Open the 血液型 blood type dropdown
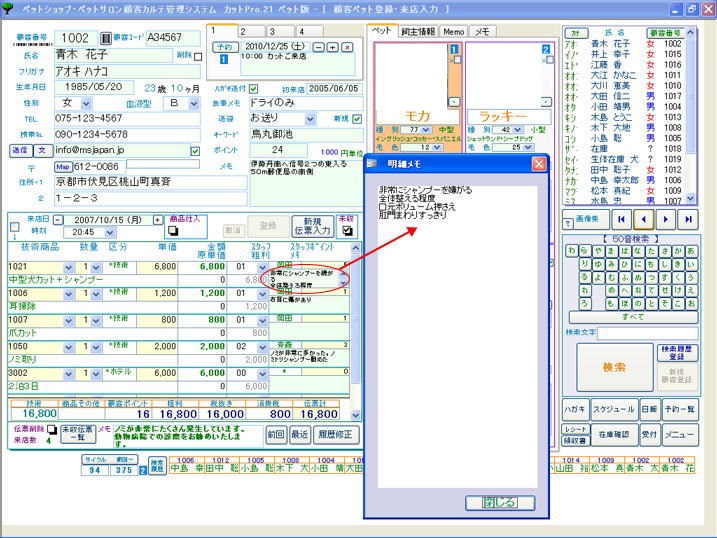 [193, 104]
